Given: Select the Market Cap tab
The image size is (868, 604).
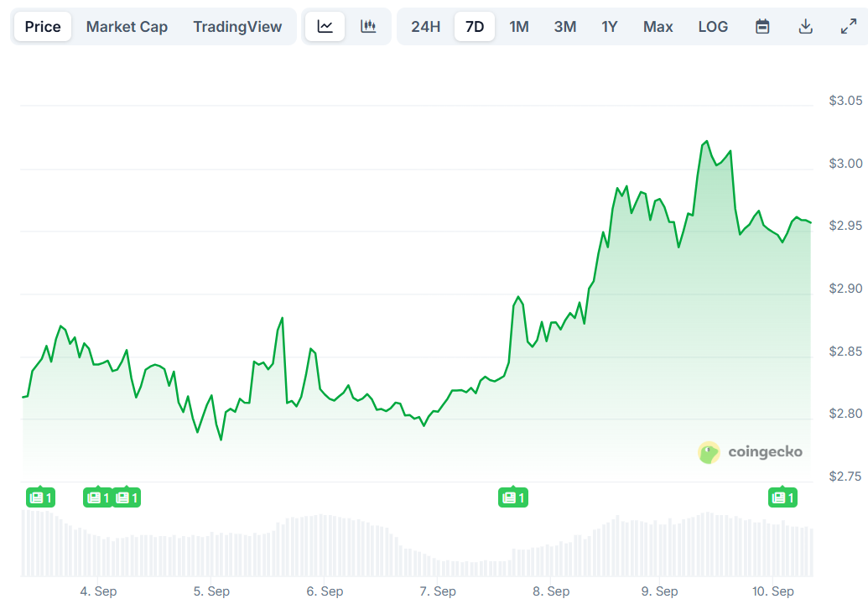Looking at the screenshot, I should click(x=127, y=27).
